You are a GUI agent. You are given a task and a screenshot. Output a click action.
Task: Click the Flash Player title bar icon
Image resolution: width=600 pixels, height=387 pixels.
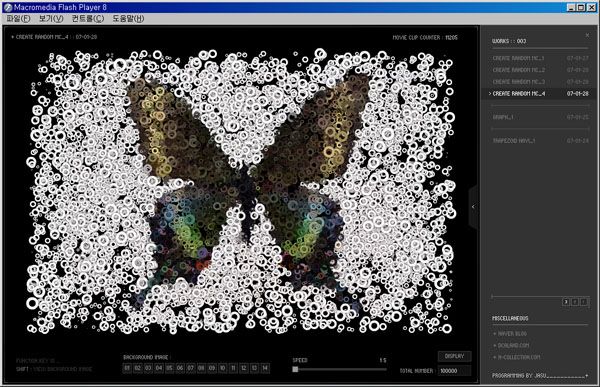8,7
